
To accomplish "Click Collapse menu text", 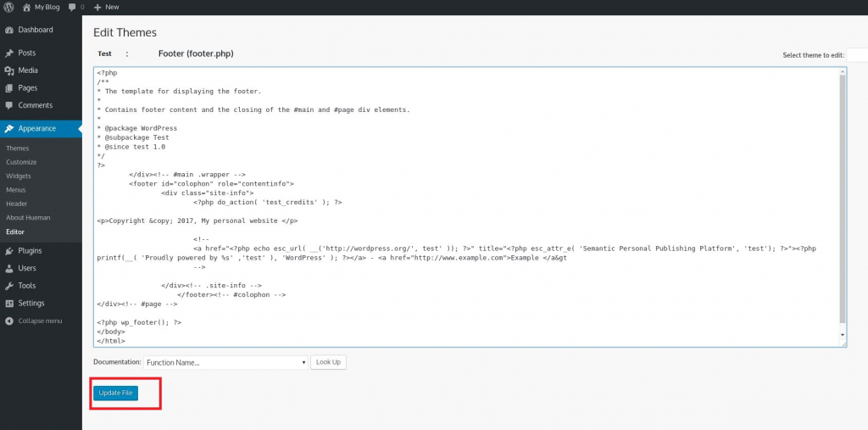I will click(x=41, y=321).
